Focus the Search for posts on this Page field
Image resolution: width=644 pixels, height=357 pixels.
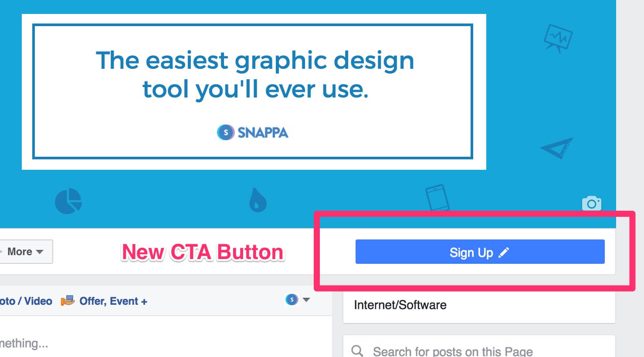pyautogui.click(x=453, y=351)
